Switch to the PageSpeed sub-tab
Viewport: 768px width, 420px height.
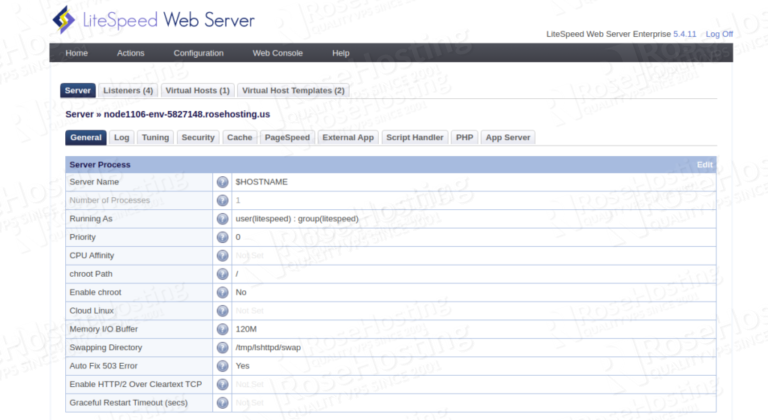(287, 137)
